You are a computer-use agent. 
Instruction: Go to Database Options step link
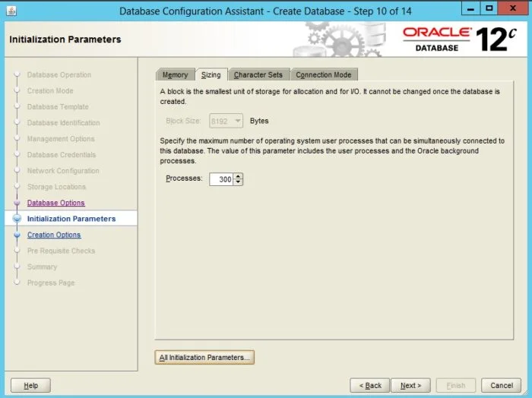click(56, 203)
